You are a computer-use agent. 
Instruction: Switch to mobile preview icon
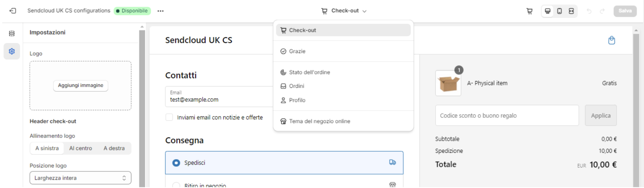pos(559,11)
